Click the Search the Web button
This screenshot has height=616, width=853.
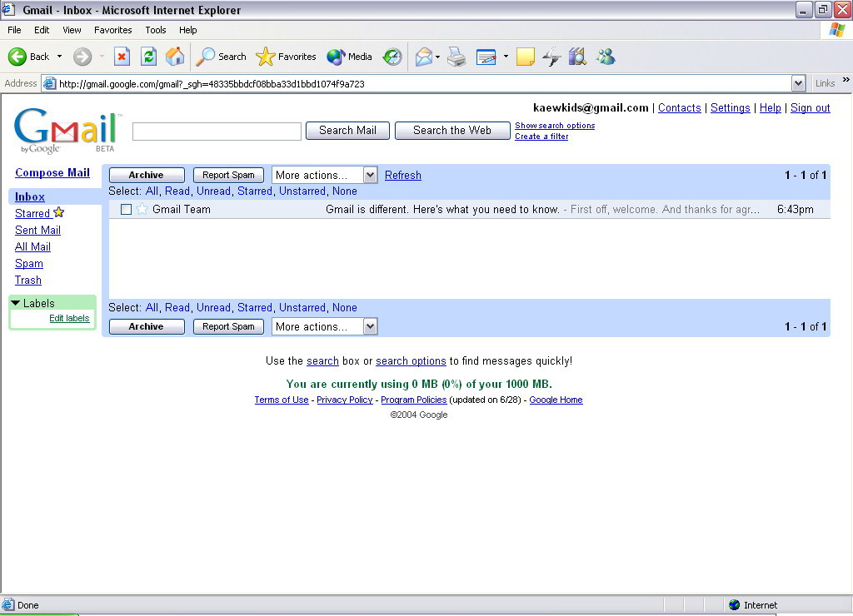[452, 131]
